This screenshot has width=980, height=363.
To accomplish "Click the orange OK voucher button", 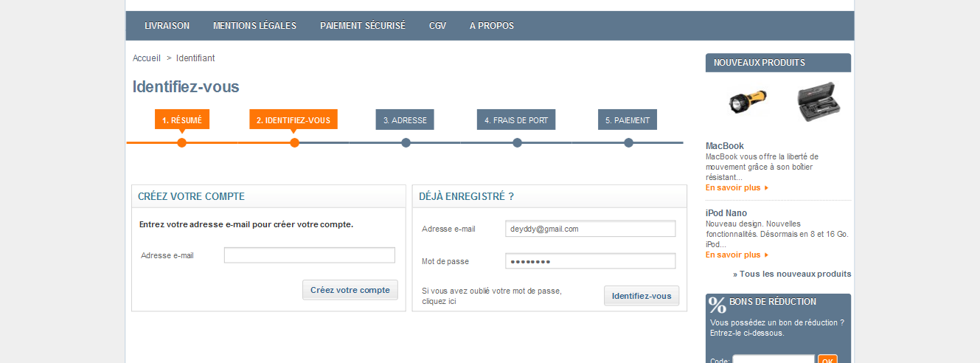I will click(827, 359).
